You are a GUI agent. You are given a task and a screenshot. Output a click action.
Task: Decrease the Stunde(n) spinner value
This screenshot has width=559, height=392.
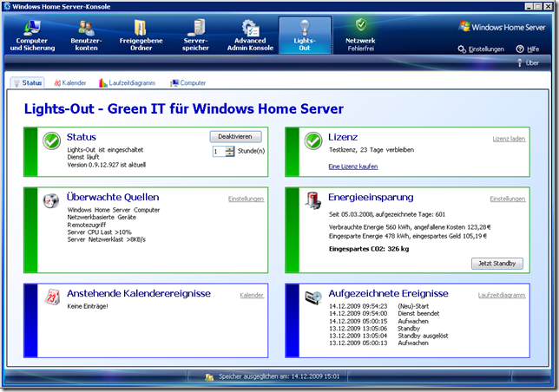click(x=230, y=154)
